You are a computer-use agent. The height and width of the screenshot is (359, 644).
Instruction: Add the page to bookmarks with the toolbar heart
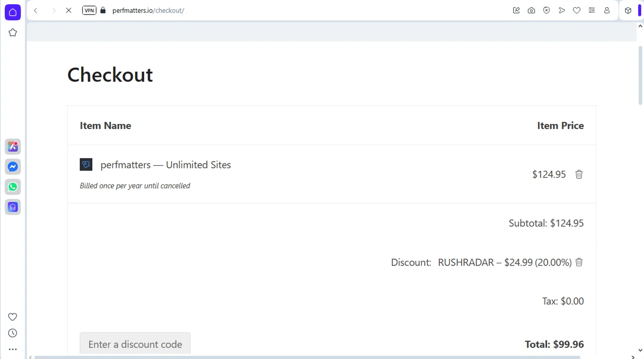[577, 10]
